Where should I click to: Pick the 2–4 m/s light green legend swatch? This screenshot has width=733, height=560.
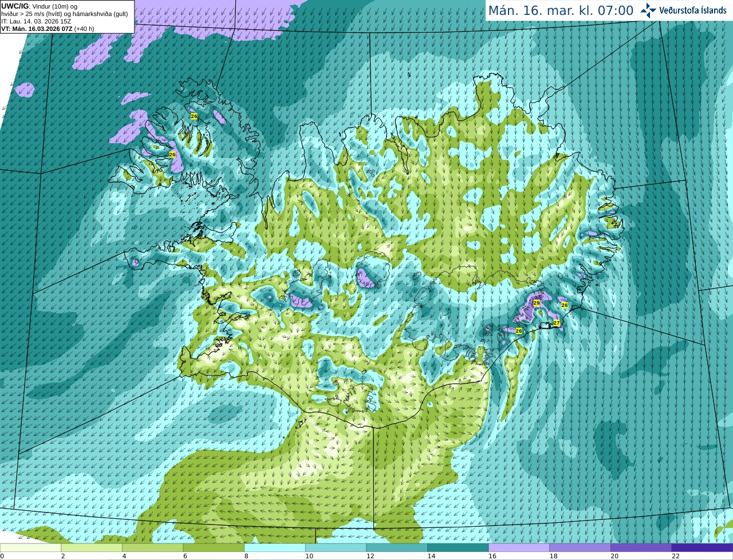pyautogui.click(x=91, y=547)
